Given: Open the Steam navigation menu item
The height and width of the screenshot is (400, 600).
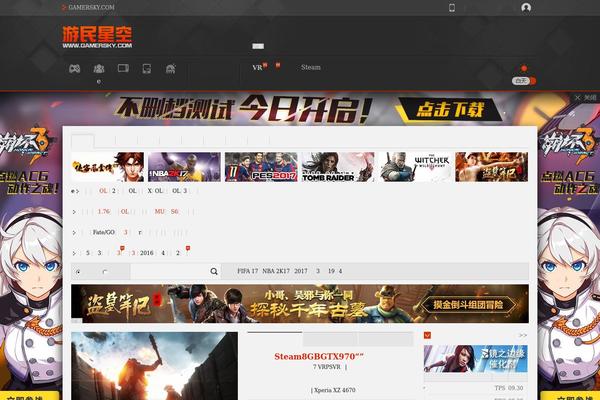Looking at the screenshot, I should [310, 67].
